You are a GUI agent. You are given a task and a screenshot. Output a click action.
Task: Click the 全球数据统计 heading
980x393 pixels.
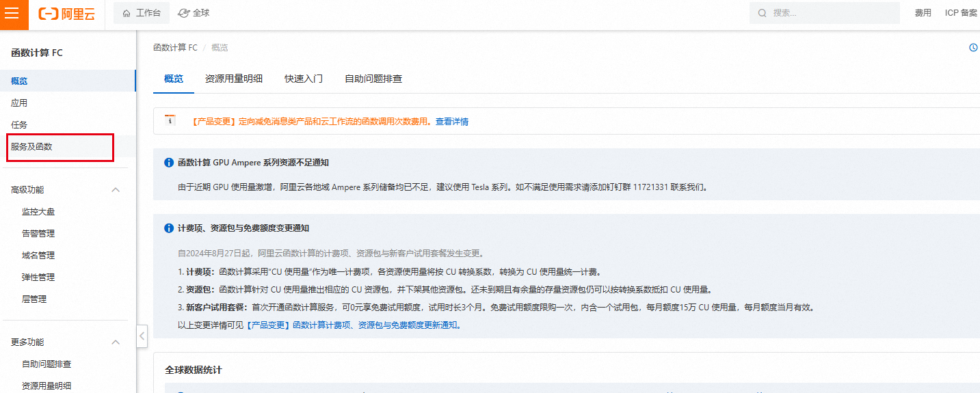(x=193, y=370)
